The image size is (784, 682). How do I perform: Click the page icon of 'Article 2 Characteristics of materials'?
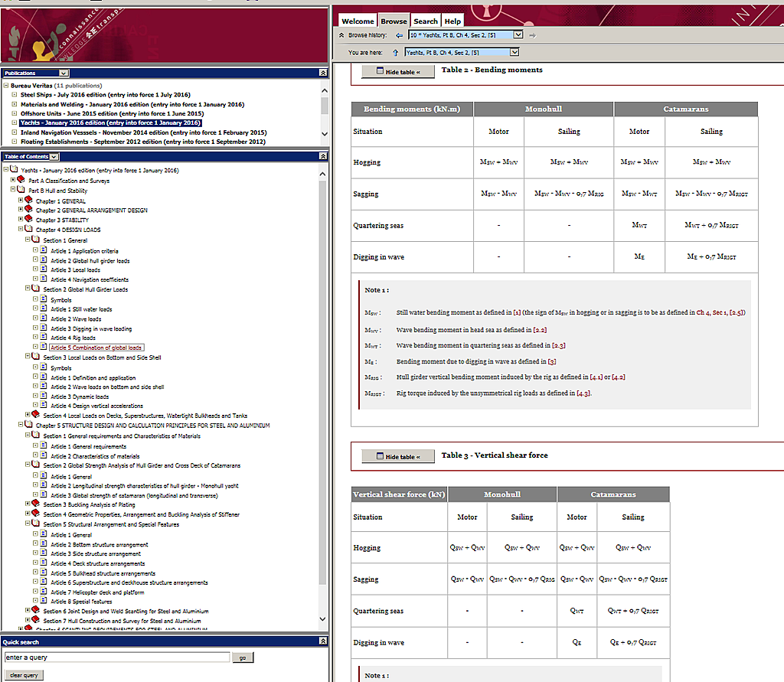tap(44, 455)
